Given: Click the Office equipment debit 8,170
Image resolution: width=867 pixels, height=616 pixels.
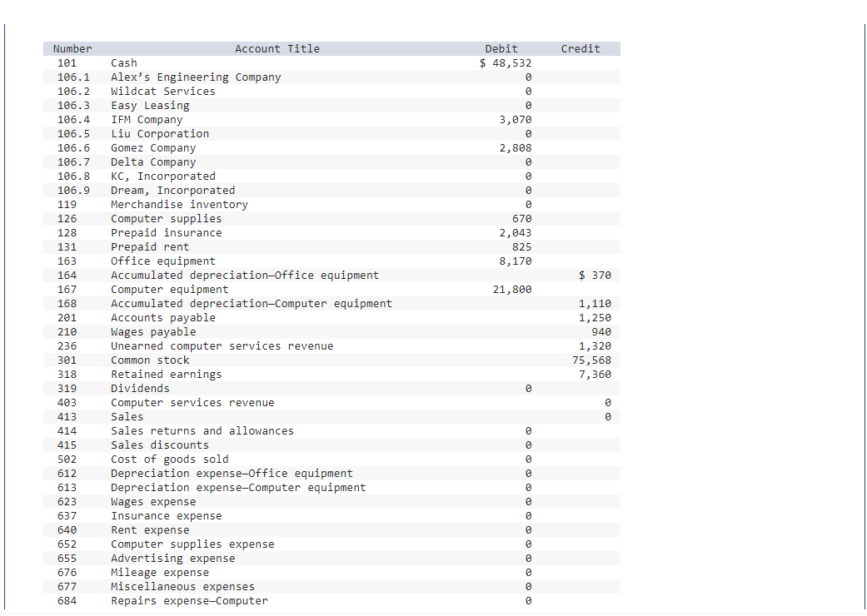Looking at the screenshot, I should [x=516, y=261].
